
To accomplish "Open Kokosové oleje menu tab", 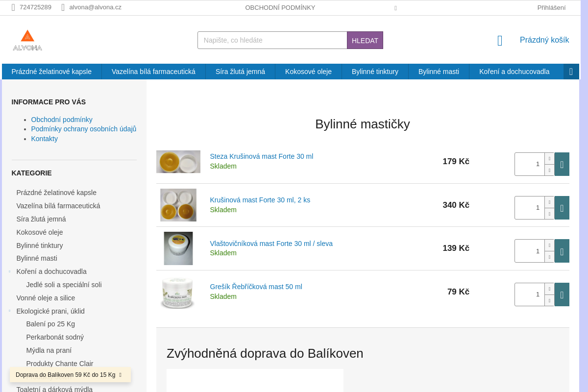I will coord(308,72).
